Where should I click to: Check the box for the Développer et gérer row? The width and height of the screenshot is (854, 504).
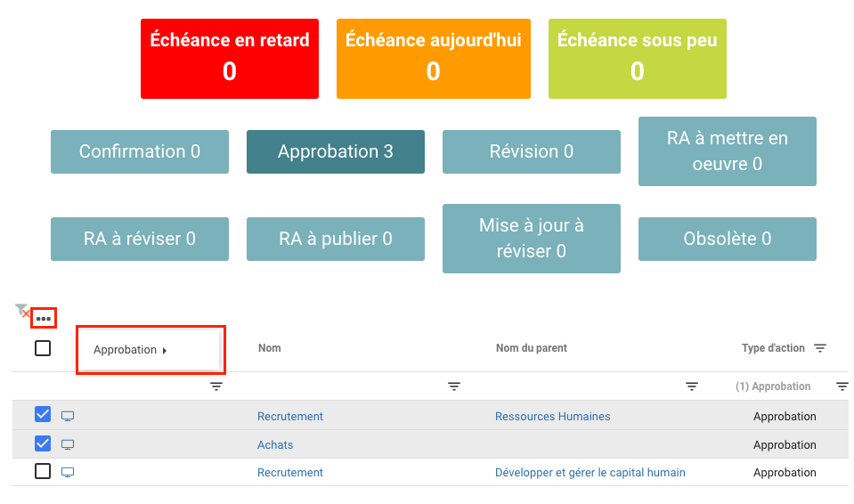(43, 471)
